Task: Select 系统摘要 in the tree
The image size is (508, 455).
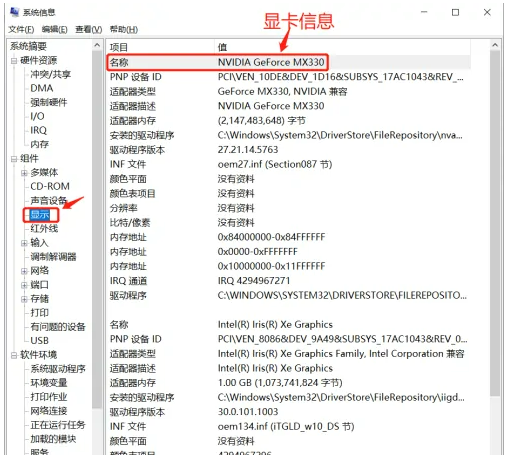Action: tap(28, 46)
